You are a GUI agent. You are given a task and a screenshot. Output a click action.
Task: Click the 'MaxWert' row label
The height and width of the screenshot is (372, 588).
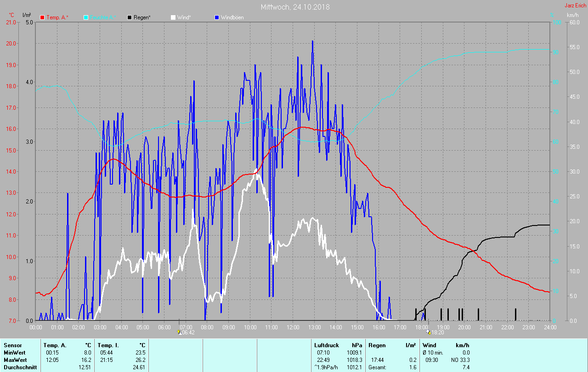point(15,360)
